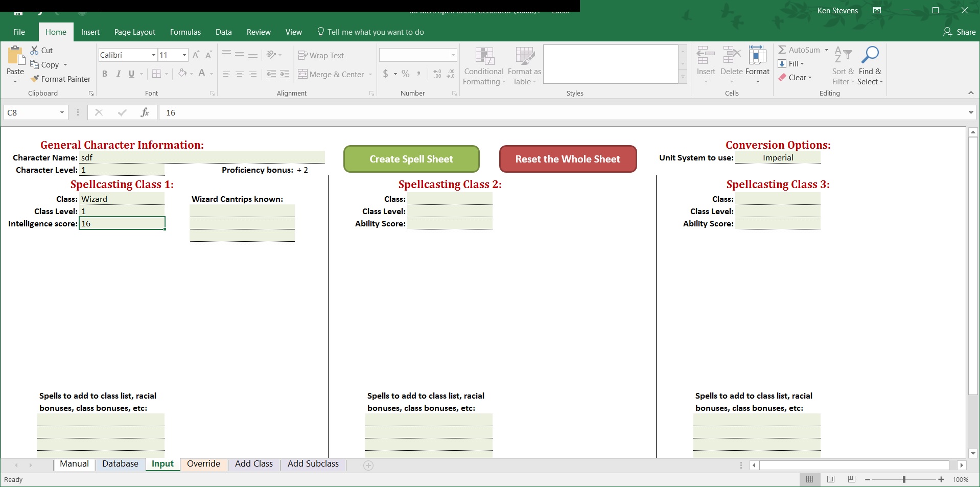Open the Page Layout ribbon tab

click(134, 32)
